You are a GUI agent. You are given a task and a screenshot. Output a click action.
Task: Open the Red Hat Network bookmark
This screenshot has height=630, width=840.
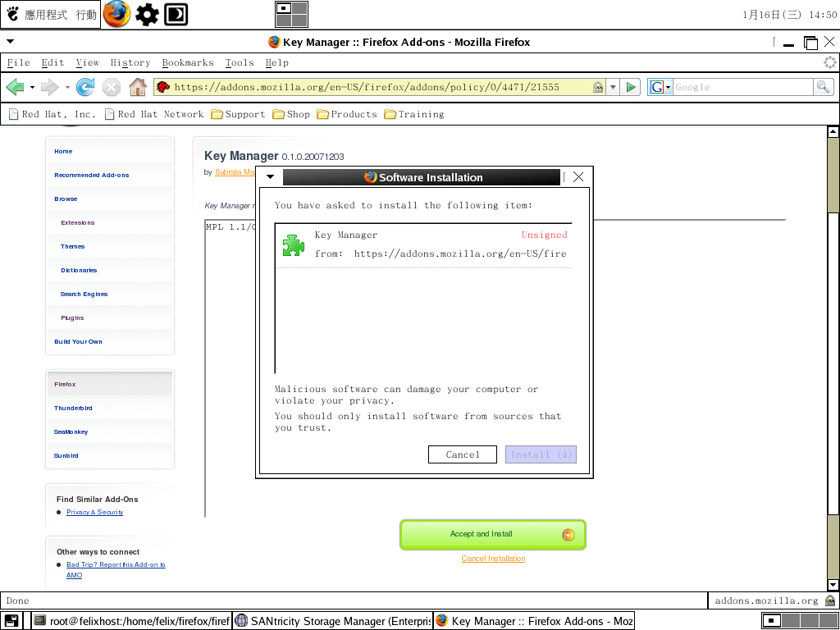tap(154, 114)
